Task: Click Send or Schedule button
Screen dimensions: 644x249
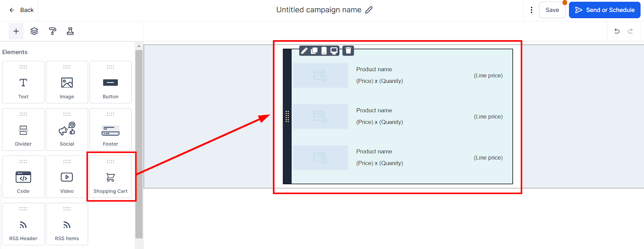Action: [x=605, y=10]
